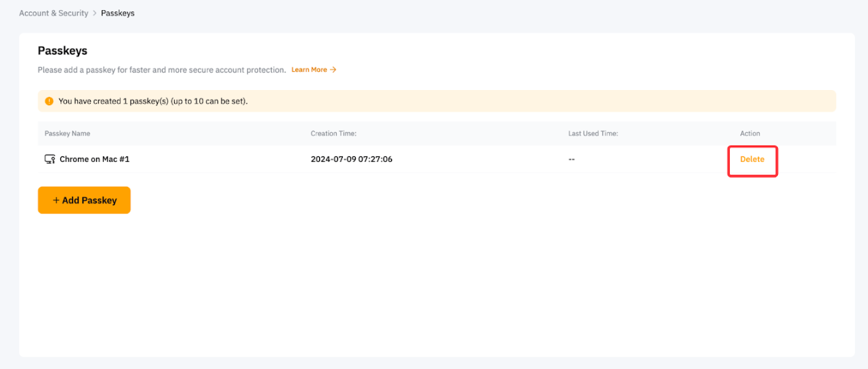Image resolution: width=868 pixels, height=369 pixels.
Task: Click the device key icon for Chrome on Mac
Action: pyautogui.click(x=49, y=159)
